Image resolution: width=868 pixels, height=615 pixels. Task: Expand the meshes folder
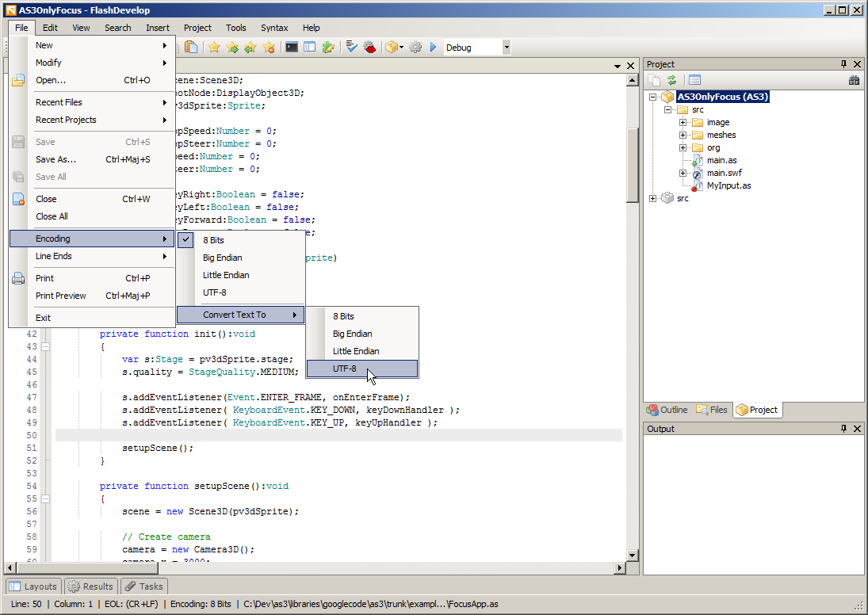click(683, 135)
